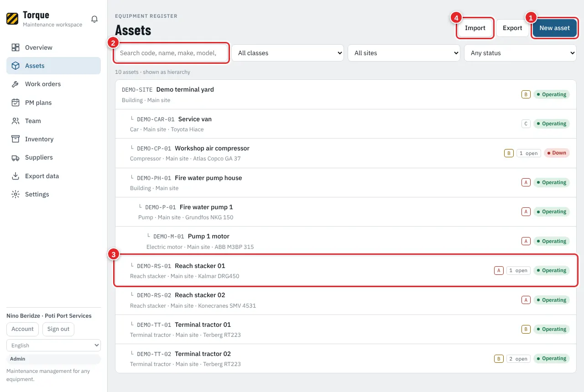The width and height of the screenshot is (584, 392).
Task: Click the Account button
Action: (22, 329)
